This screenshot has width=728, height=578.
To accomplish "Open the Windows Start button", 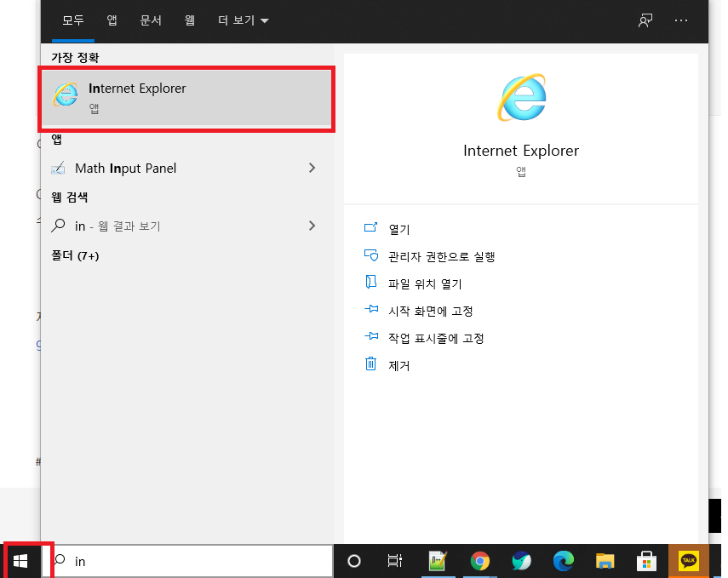I will coord(20,561).
